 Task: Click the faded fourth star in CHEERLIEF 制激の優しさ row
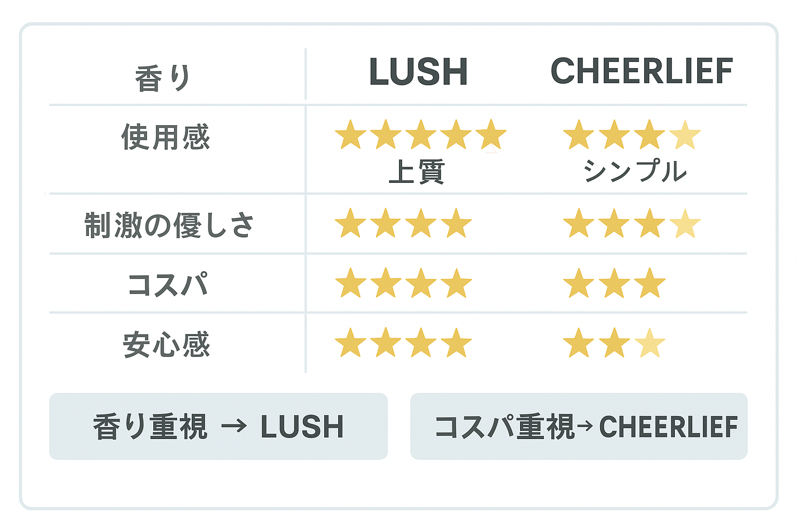685,224
